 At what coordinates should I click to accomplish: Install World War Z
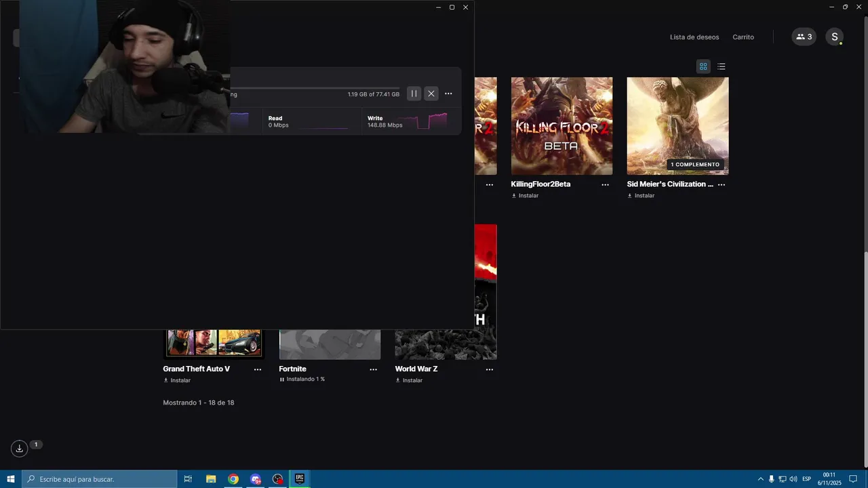coord(409,381)
